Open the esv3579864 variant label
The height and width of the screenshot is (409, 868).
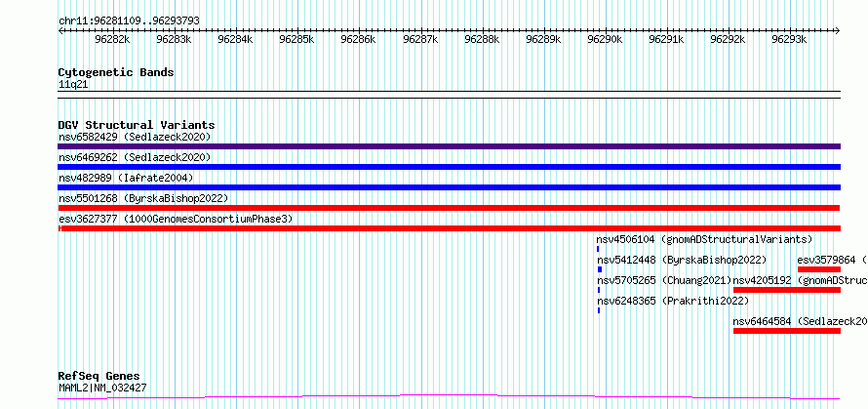click(x=832, y=260)
